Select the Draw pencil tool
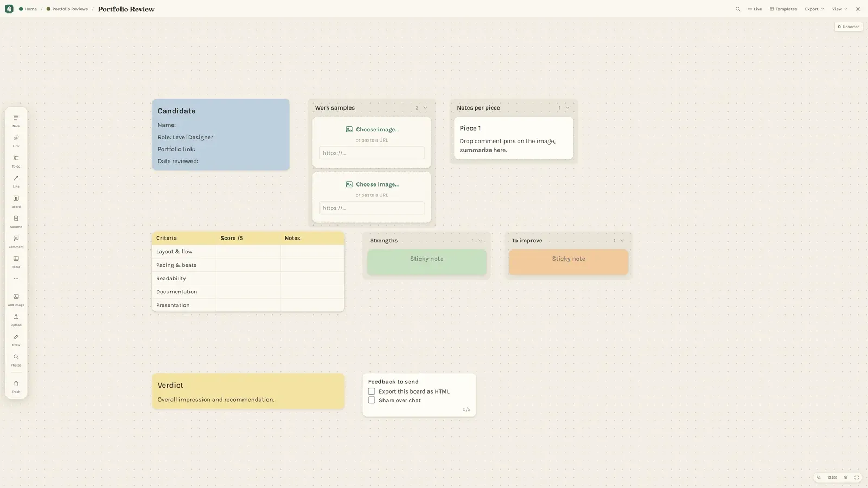 [16, 339]
